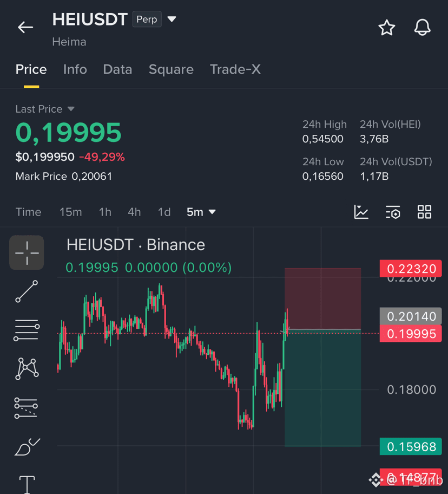Screen dimensions: 448x494
Task: Open the 5m interval dropdown
Action: coord(201,212)
